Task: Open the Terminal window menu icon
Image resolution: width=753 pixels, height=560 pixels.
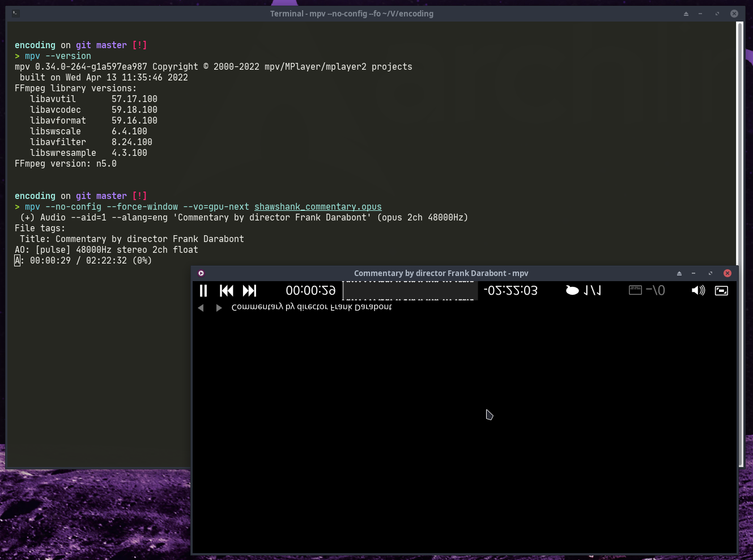Action: click(x=15, y=13)
